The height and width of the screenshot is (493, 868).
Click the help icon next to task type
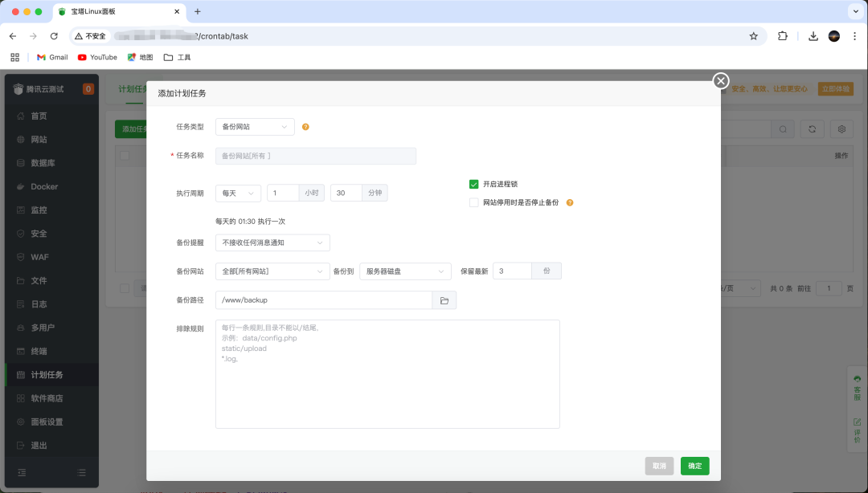305,127
